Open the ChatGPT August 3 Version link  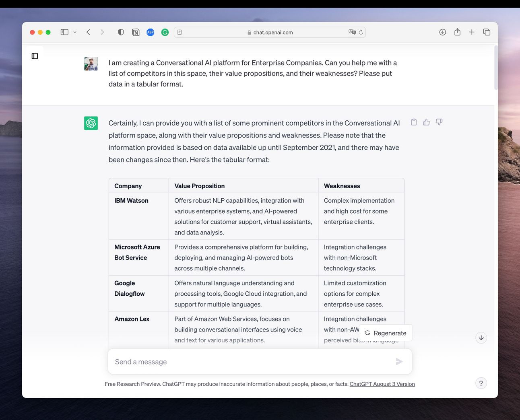(382, 384)
